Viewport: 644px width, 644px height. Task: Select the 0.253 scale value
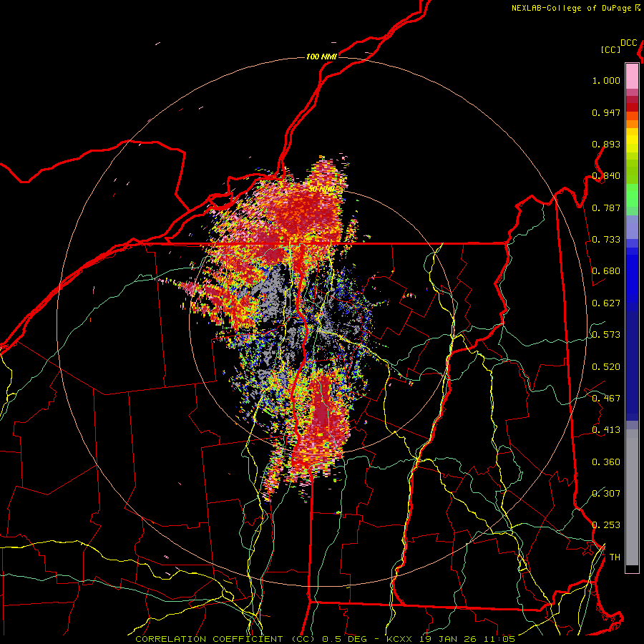point(606,525)
